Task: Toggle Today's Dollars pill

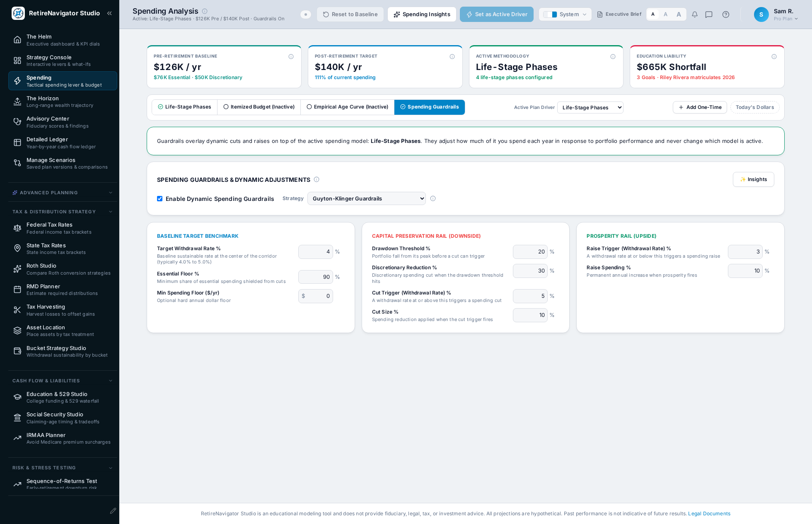Action: [x=755, y=107]
